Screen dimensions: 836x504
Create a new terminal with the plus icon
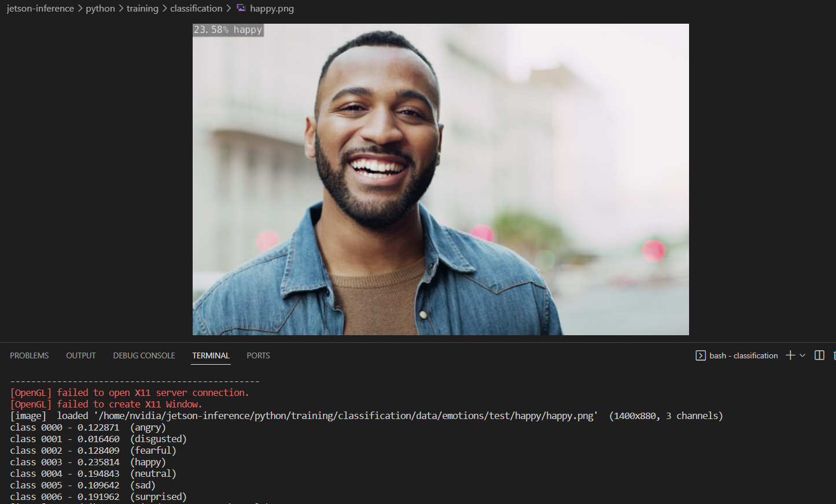[x=789, y=355]
